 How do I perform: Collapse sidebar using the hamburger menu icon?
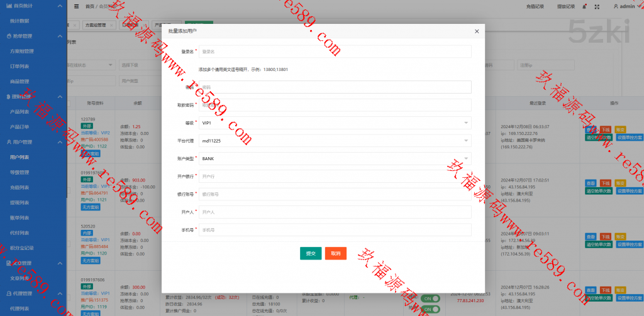76,6
